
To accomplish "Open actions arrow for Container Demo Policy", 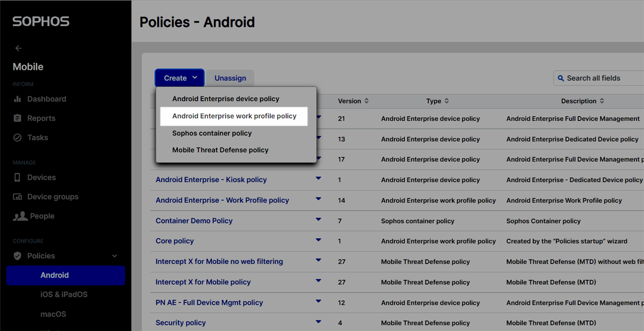I will pyautogui.click(x=318, y=220).
